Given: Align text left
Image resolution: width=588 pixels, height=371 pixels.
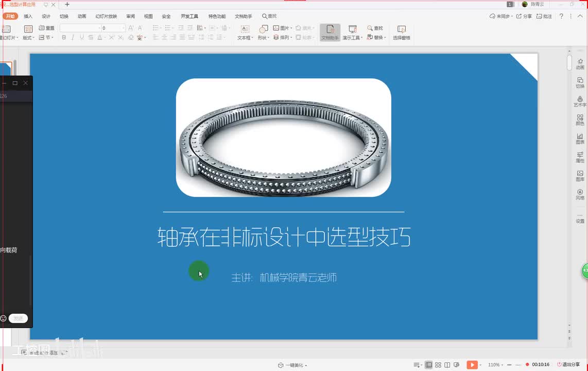Looking at the screenshot, I should point(155,38).
